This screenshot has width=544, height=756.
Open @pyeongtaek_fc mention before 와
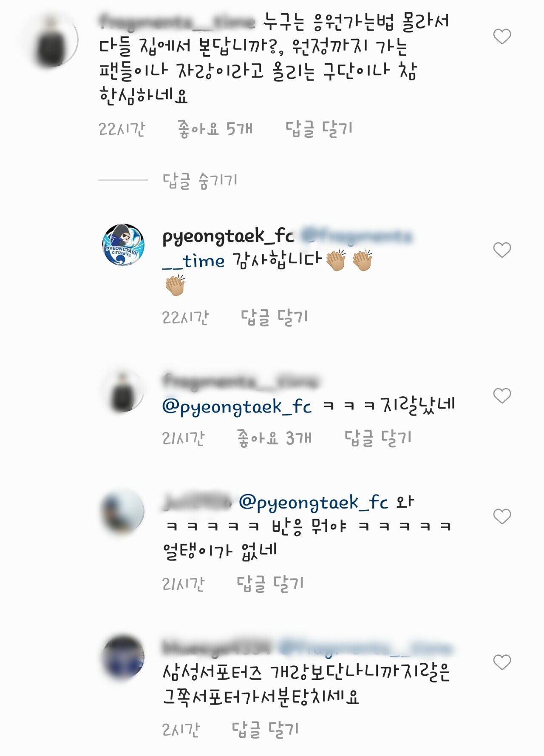(314, 503)
